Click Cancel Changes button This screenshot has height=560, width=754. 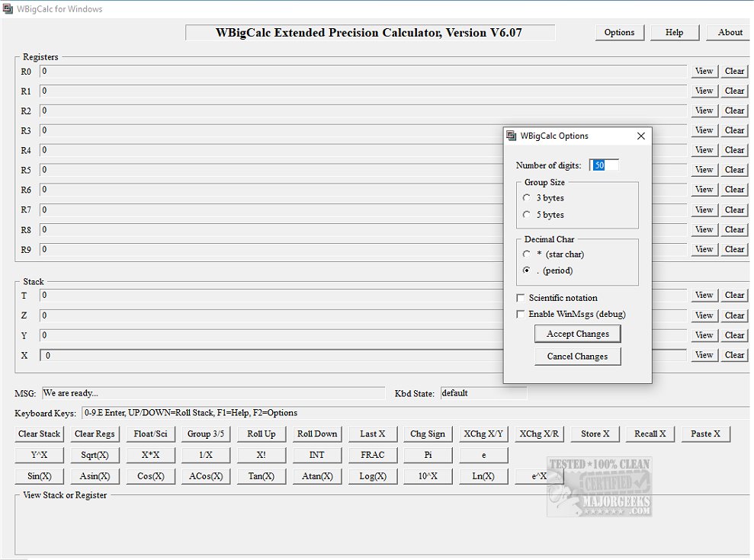[x=578, y=356]
